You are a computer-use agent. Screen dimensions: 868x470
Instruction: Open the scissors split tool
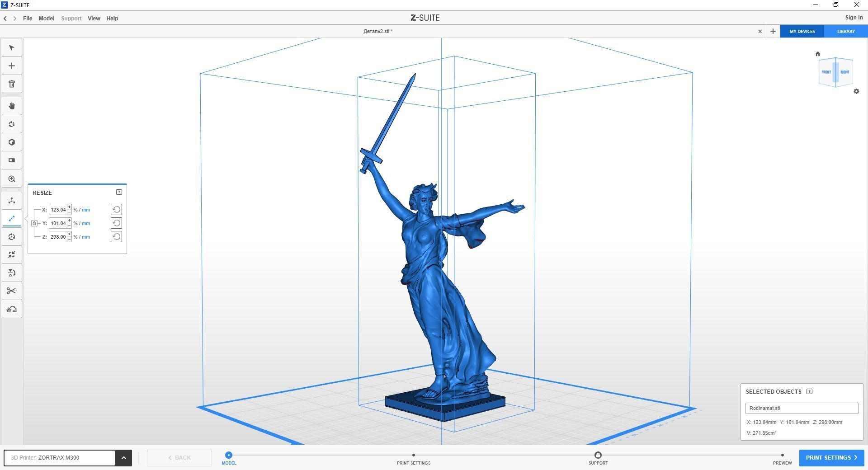tap(12, 291)
